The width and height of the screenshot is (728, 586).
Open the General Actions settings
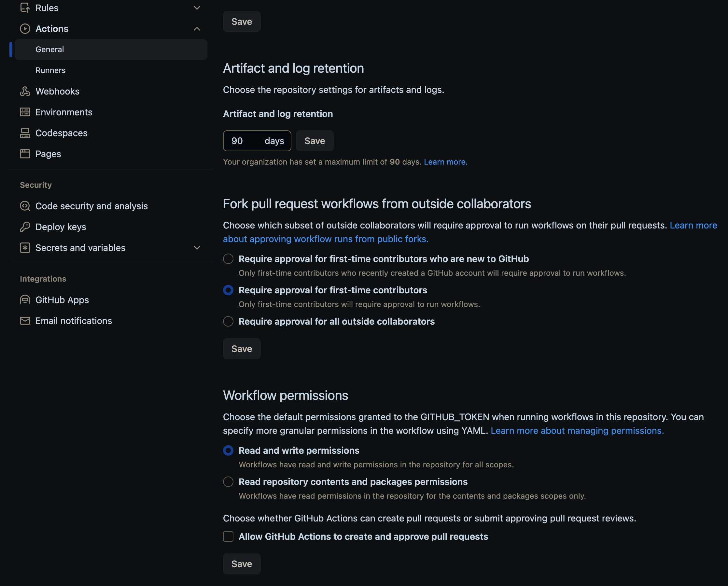[x=49, y=49]
